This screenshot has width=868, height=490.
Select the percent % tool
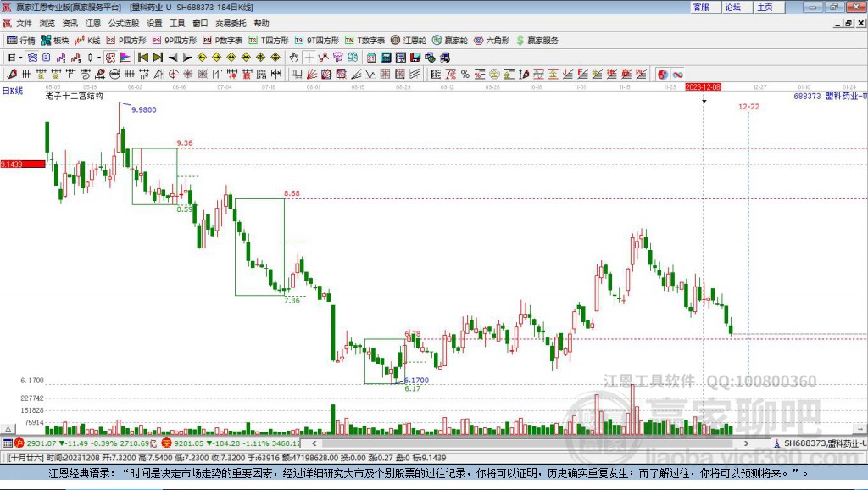465,75
